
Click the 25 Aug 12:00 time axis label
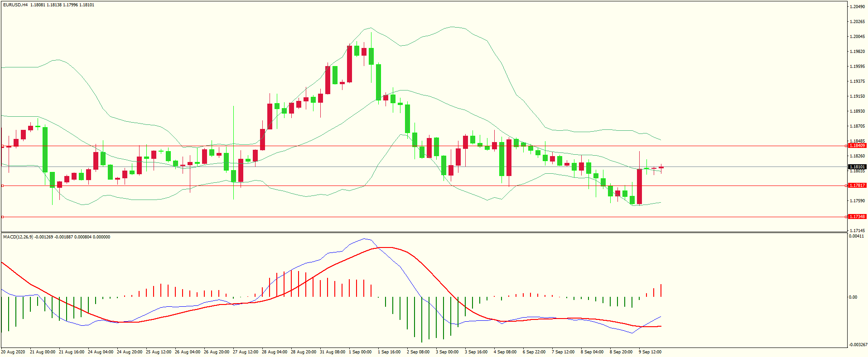(x=159, y=352)
